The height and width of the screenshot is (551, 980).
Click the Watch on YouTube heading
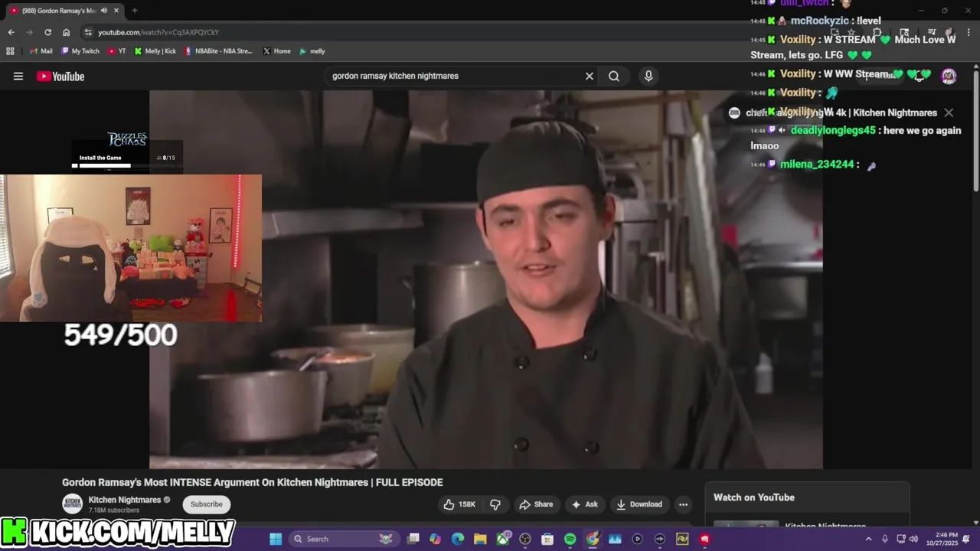(754, 497)
